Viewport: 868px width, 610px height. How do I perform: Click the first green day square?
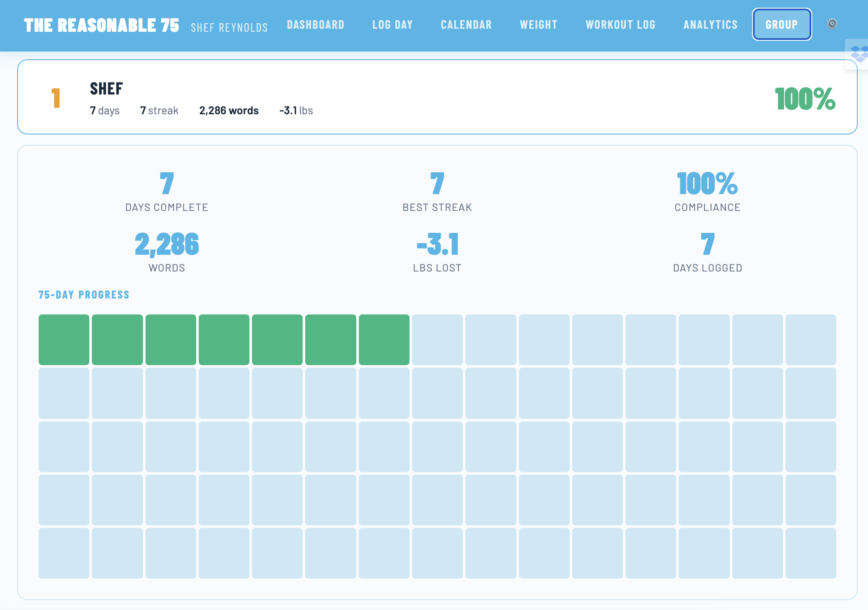click(64, 340)
